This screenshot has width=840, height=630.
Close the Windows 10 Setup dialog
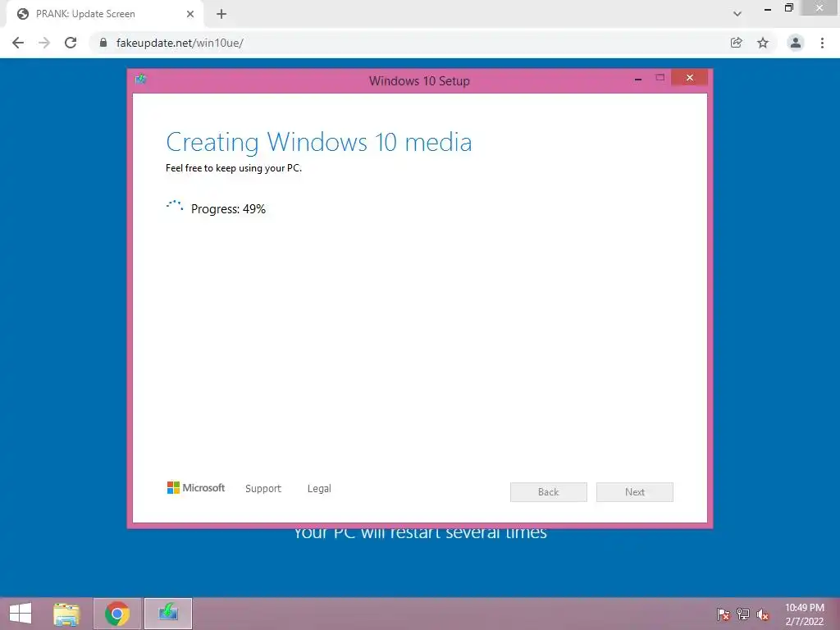pos(689,78)
